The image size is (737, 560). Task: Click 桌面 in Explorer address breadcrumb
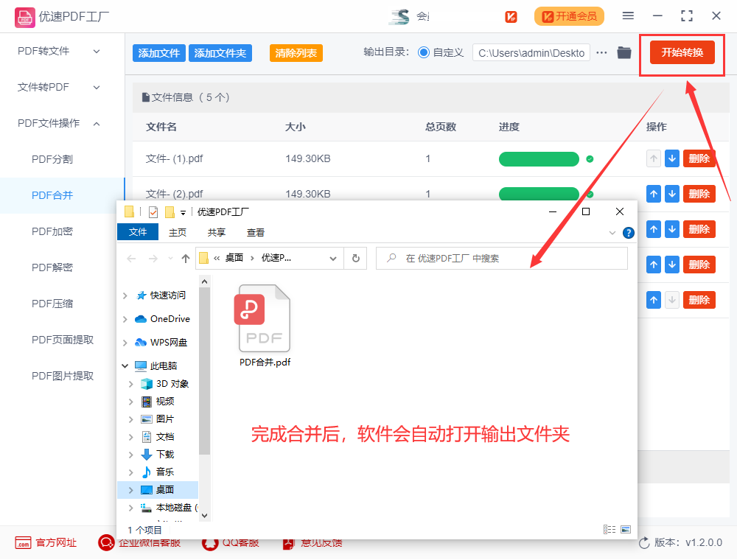pyautogui.click(x=234, y=258)
